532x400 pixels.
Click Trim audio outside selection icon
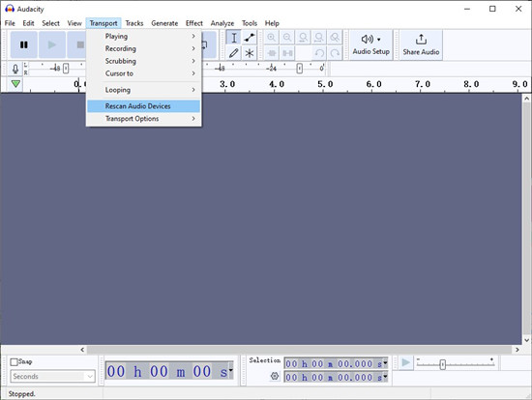(x=272, y=53)
